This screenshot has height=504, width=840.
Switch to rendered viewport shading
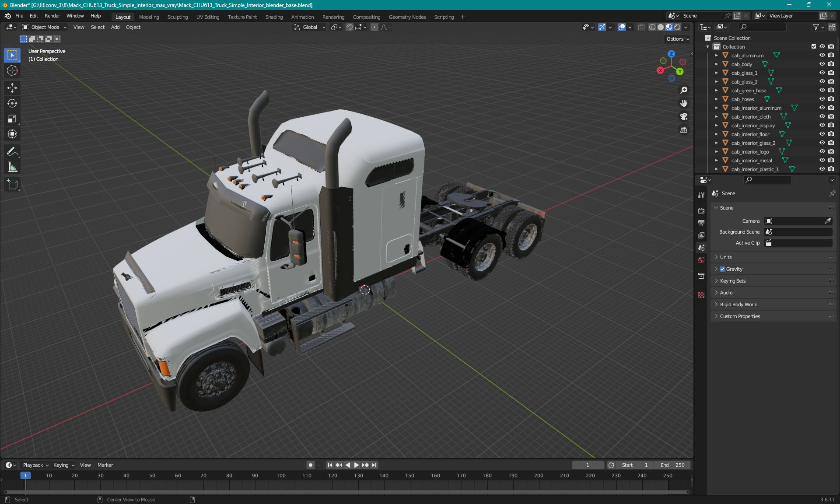677,27
